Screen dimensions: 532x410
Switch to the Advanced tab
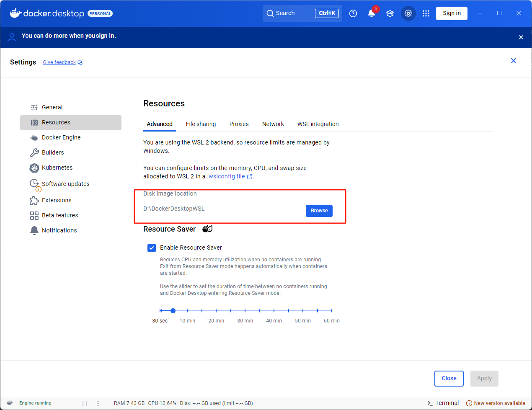click(160, 124)
